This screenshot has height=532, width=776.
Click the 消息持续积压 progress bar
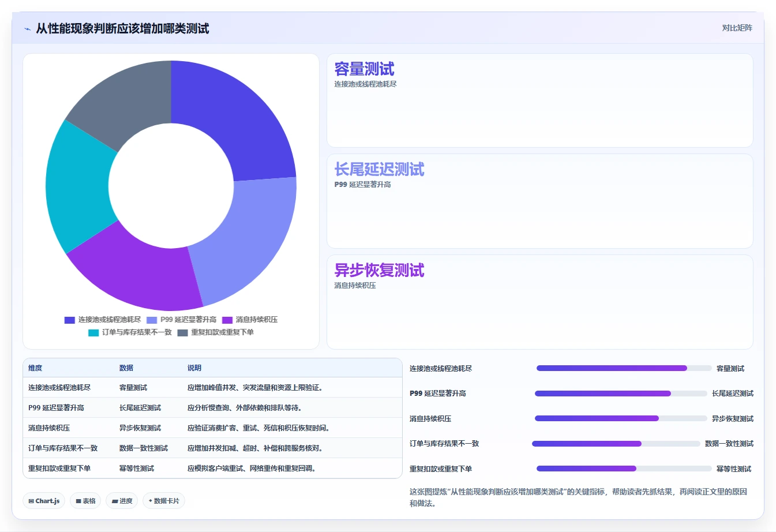621,418
